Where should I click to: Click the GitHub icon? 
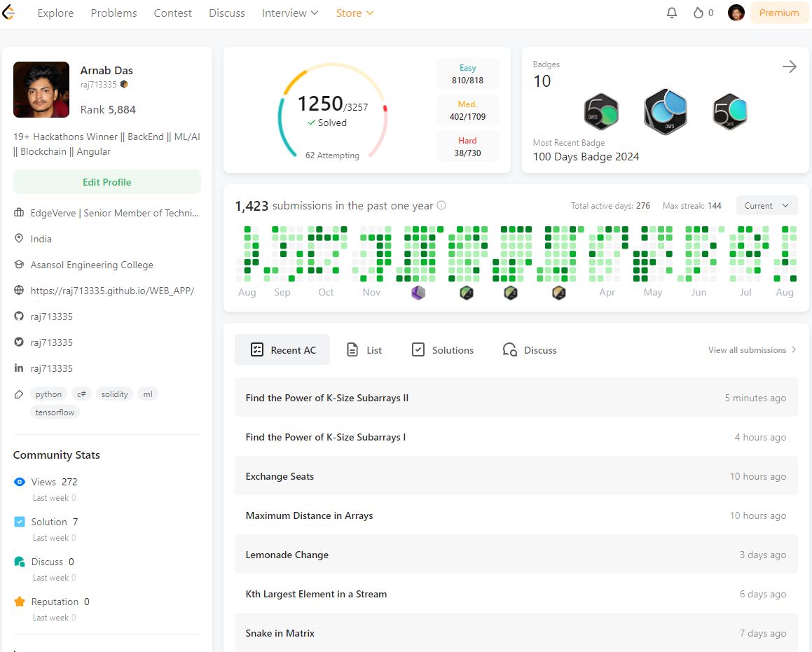pyautogui.click(x=19, y=316)
